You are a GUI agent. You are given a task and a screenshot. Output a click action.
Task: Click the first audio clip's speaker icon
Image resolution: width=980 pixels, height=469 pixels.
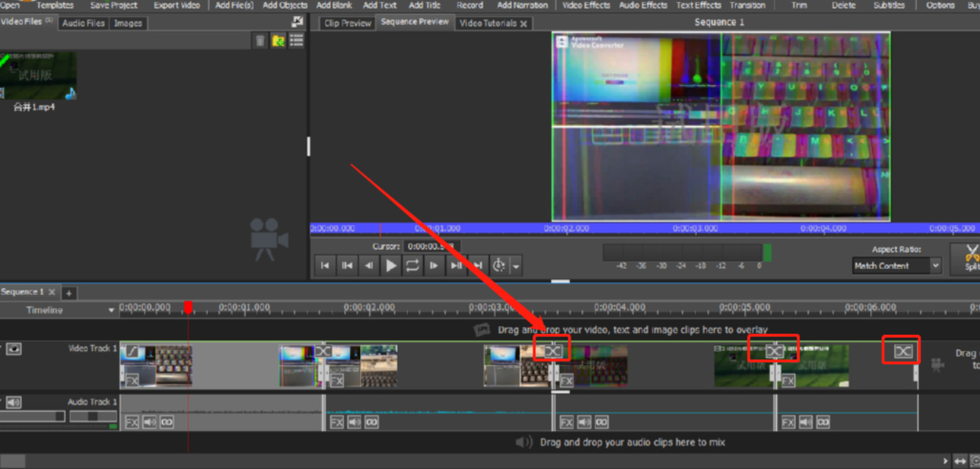[149, 422]
